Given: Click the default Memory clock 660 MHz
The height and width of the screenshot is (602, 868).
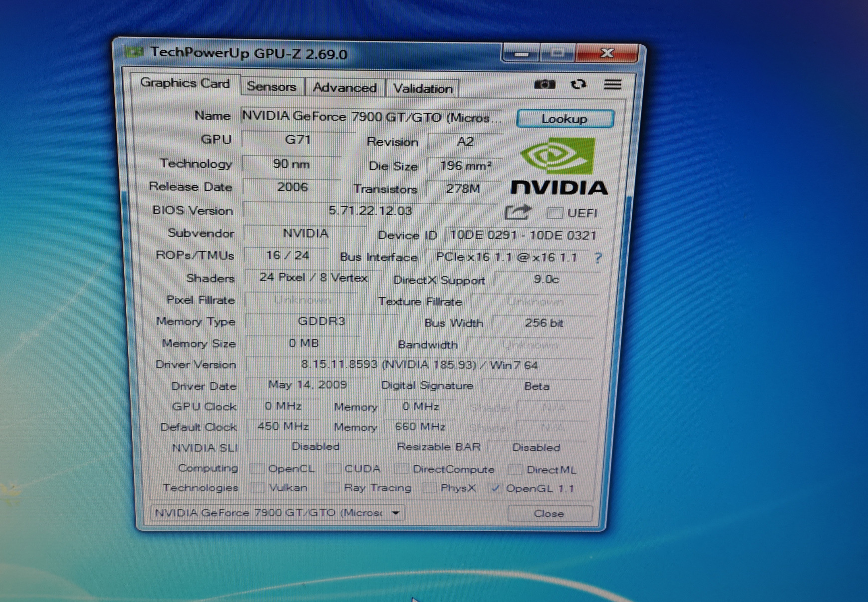Looking at the screenshot, I should coord(420,427).
